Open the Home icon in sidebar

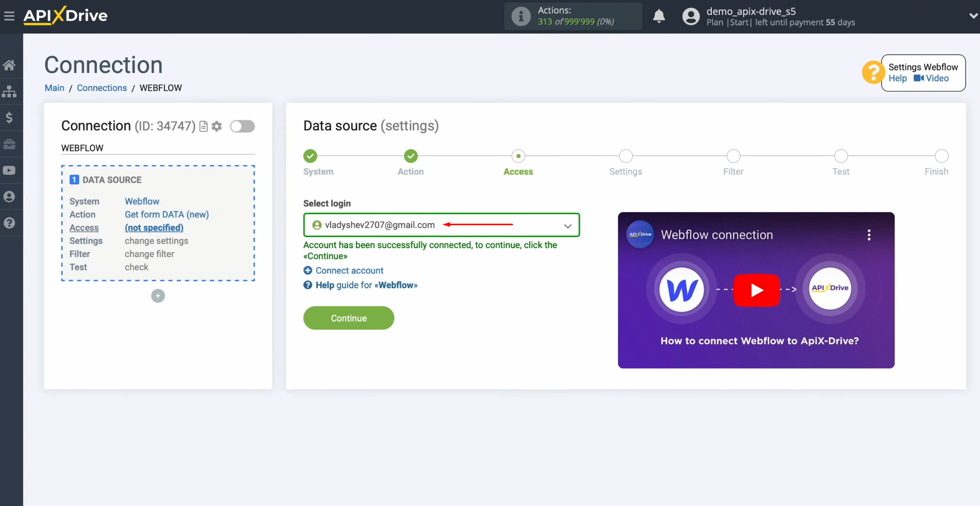click(10, 64)
